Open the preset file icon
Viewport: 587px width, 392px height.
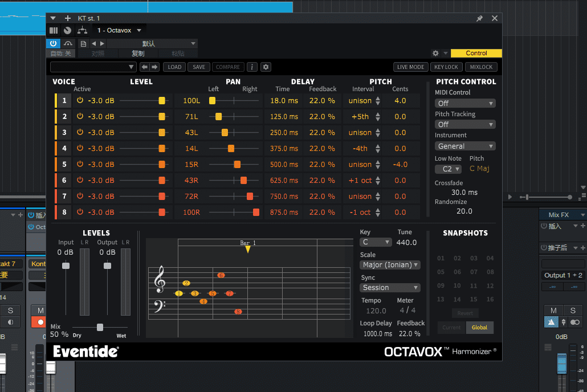pyautogui.click(x=83, y=44)
